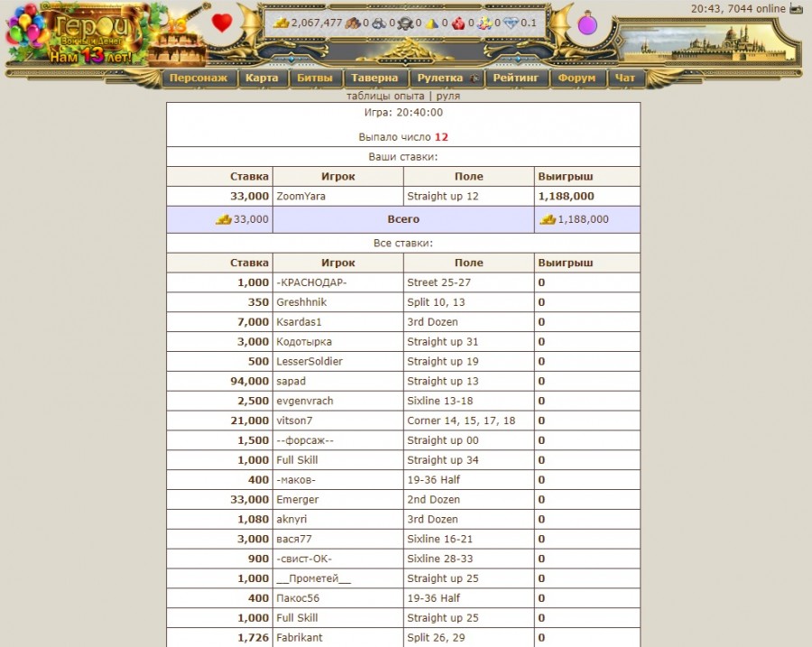Screen dimensions: 812x647
Task: Click the '20:43, 7044 online' status text
Action: 738,9
